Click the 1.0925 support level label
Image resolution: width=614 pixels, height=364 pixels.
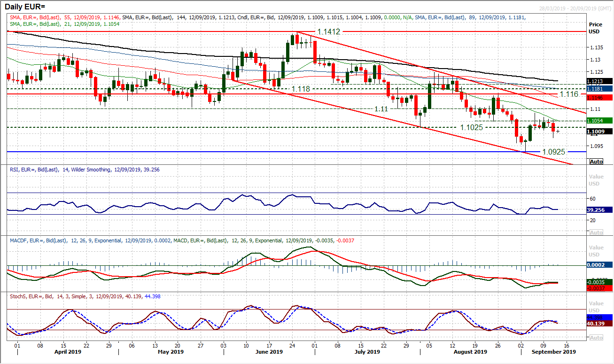[x=555, y=152]
